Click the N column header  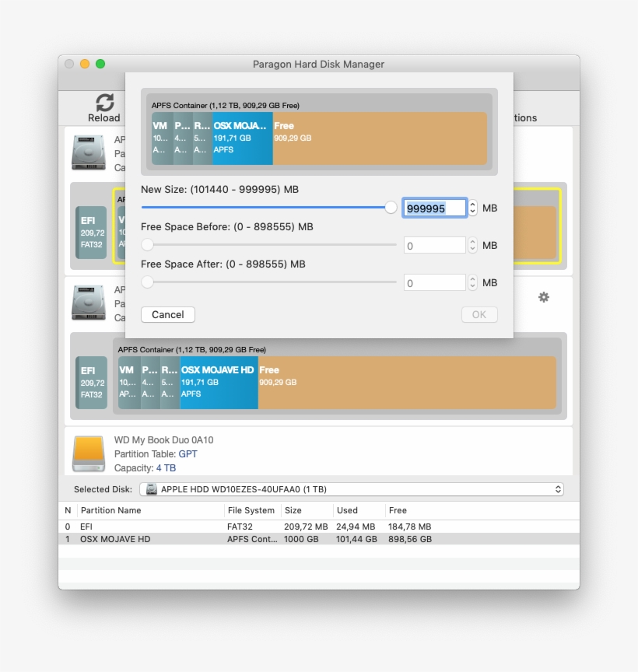click(x=68, y=510)
